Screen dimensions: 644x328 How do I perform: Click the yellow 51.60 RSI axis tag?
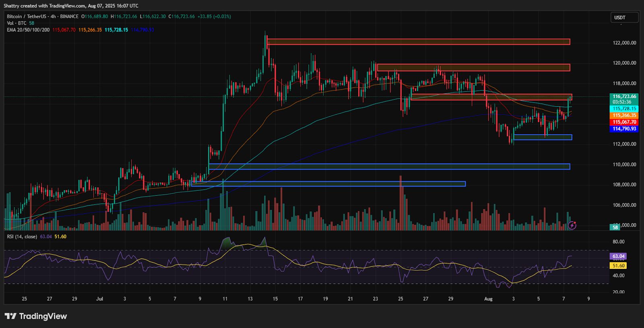[x=618, y=266]
